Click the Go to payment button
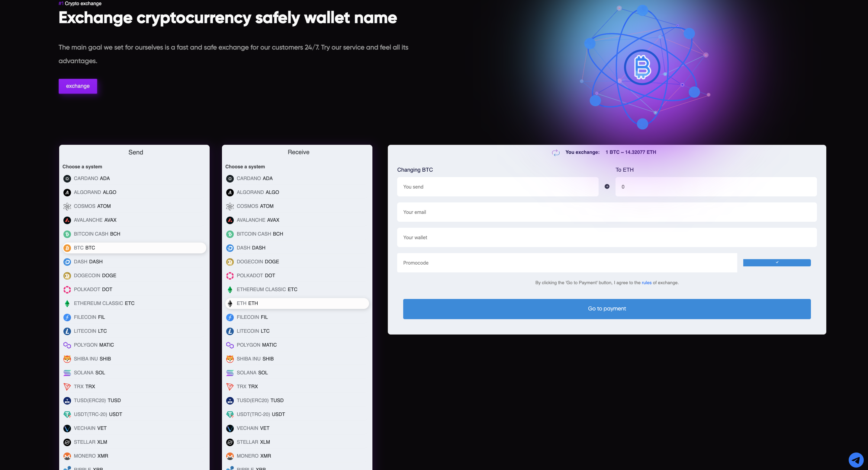This screenshot has width=868, height=470. (x=606, y=309)
